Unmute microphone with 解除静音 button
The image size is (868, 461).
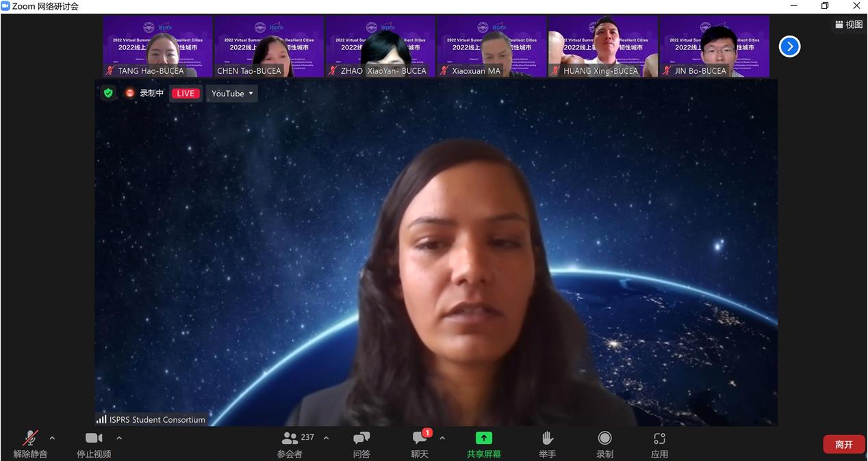tap(30, 443)
